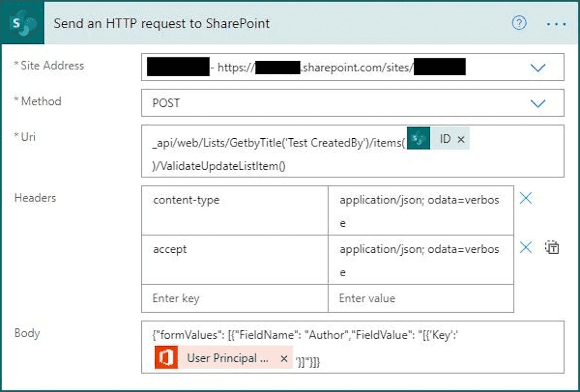This screenshot has width=580, height=392.
Task: Edit the content-type header key
Action: [x=235, y=211]
